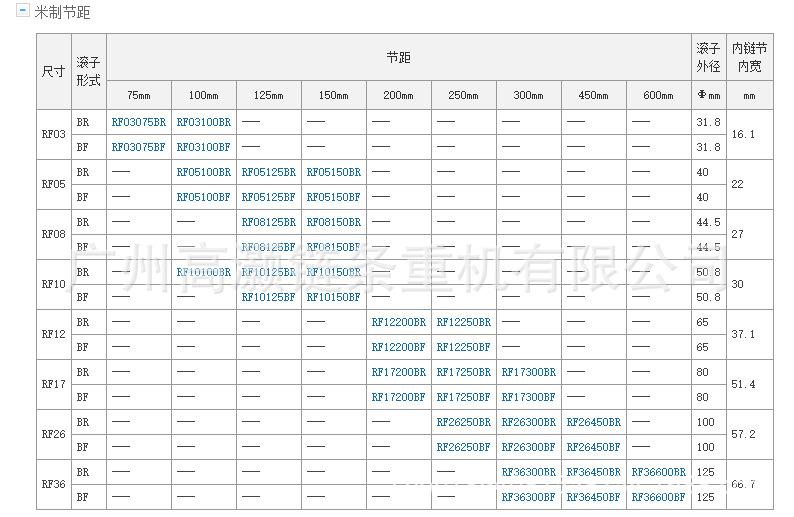
Task: Open the RF26250BR product link
Action: coord(463,422)
